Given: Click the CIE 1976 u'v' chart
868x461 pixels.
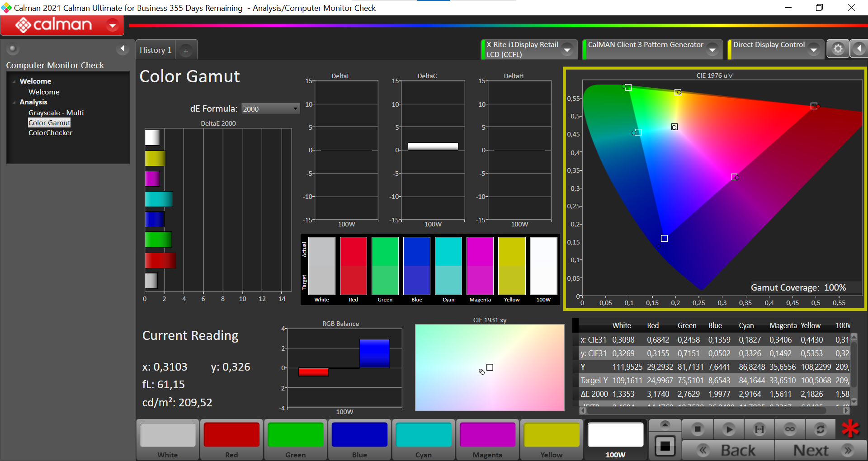Looking at the screenshot, I should [715, 189].
